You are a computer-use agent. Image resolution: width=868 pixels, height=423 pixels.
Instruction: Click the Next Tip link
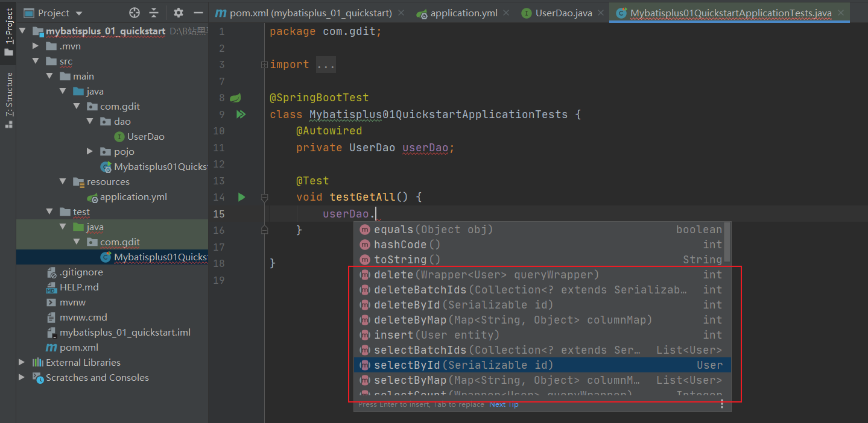504,404
